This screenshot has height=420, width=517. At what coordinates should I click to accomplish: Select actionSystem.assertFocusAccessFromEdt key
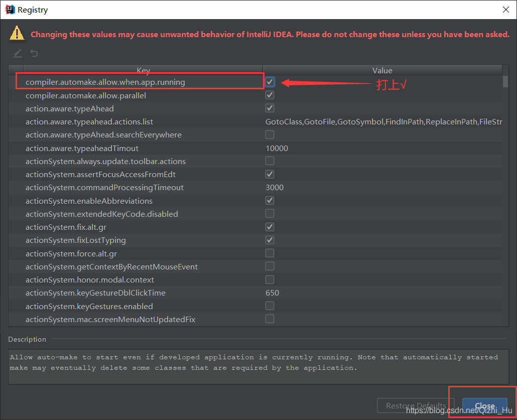tap(100, 175)
